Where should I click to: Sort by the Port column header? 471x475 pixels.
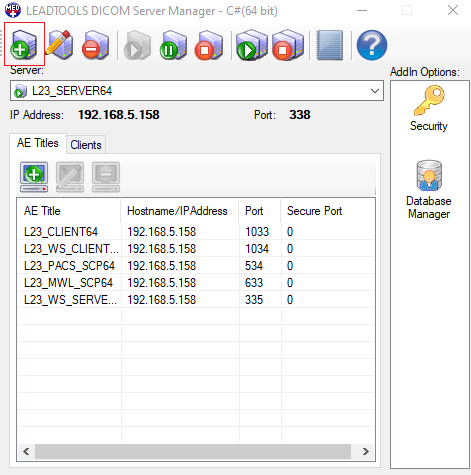pyautogui.click(x=260, y=211)
